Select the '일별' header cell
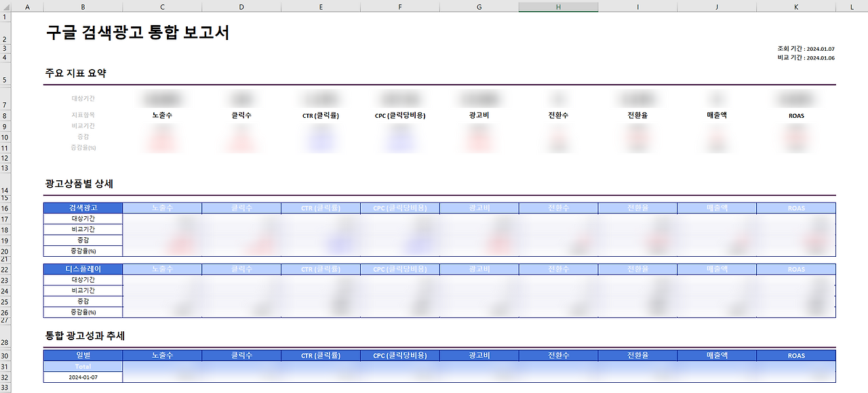The height and width of the screenshot is (393, 868). pyautogui.click(x=83, y=356)
